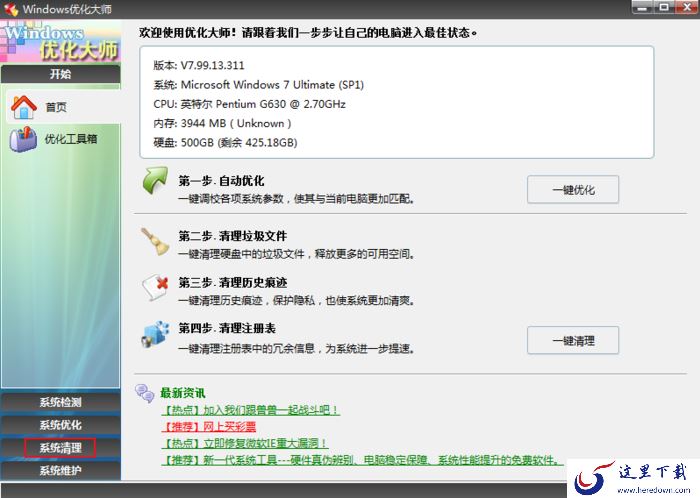
Task: Click the 第三步.清理历史痕迹 heading
Action: [233, 282]
